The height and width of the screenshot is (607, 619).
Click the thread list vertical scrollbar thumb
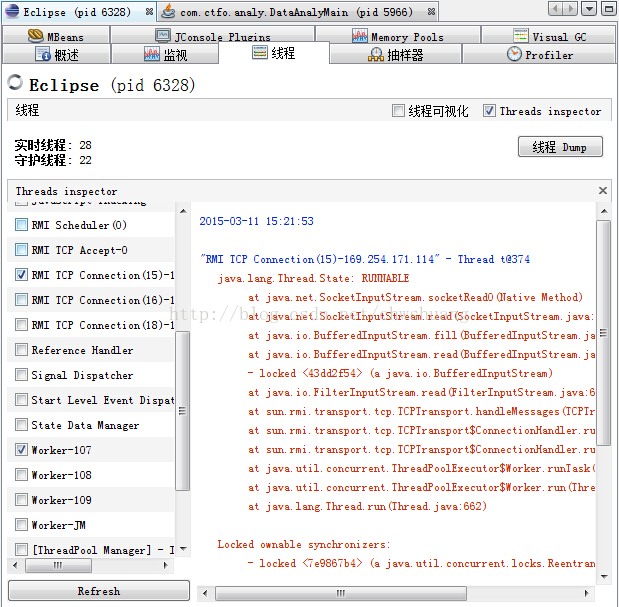point(182,410)
